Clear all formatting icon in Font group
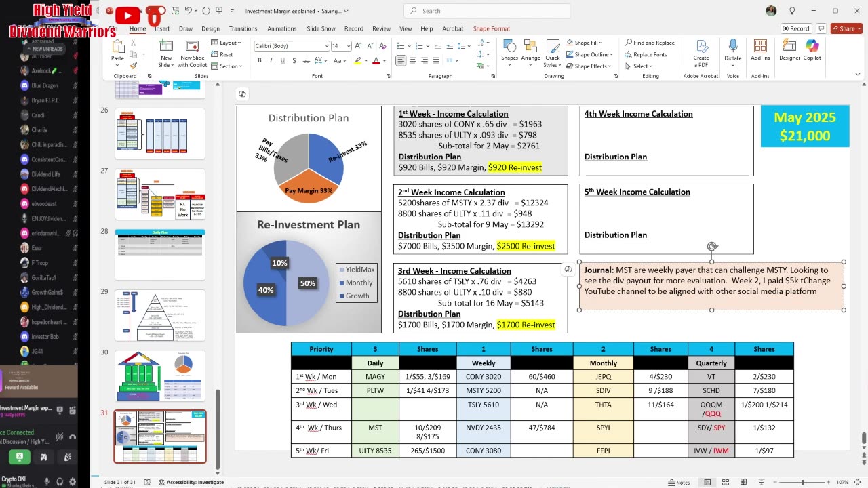Image resolution: width=868 pixels, height=488 pixels. pyautogui.click(x=382, y=46)
